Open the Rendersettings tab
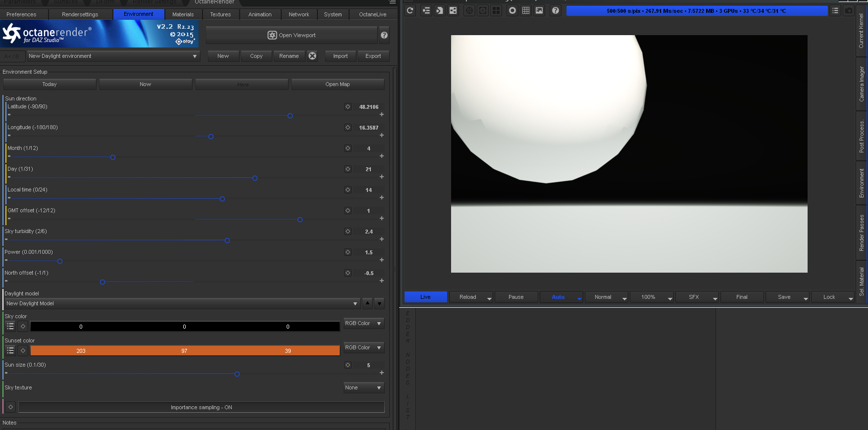This screenshot has width=868, height=430. pos(80,14)
